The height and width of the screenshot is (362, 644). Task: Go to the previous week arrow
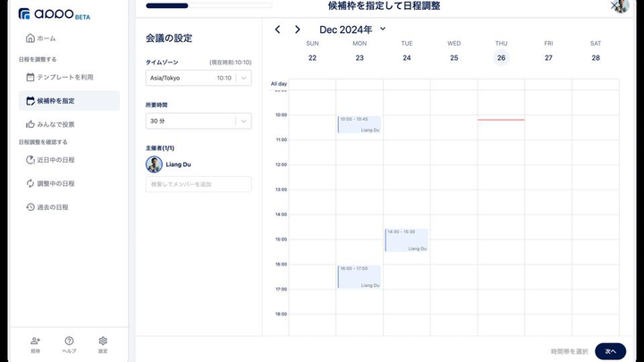[278, 29]
